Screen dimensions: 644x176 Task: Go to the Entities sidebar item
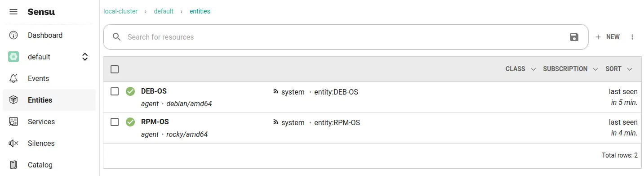click(x=49, y=100)
